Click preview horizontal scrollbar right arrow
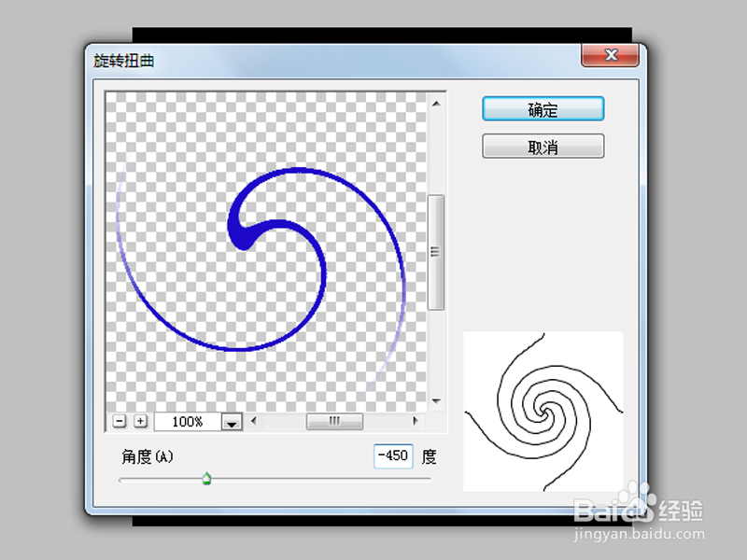Image resolution: width=747 pixels, height=560 pixels. (x=415, y=421)
